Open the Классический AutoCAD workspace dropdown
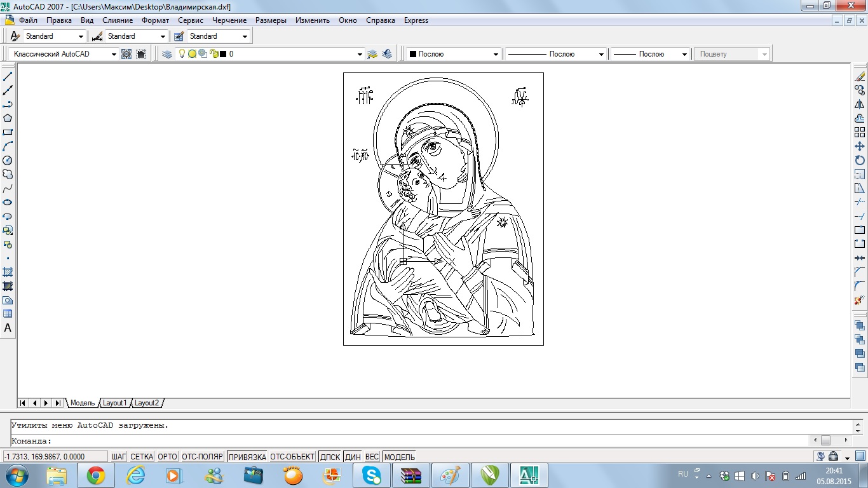This screenshot has width=868, height=488. tap(114, 54)
